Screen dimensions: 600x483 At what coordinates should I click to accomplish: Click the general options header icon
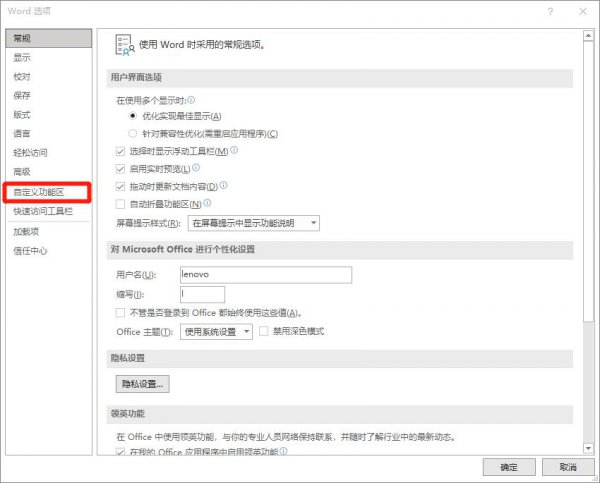[x=125, y=45]
